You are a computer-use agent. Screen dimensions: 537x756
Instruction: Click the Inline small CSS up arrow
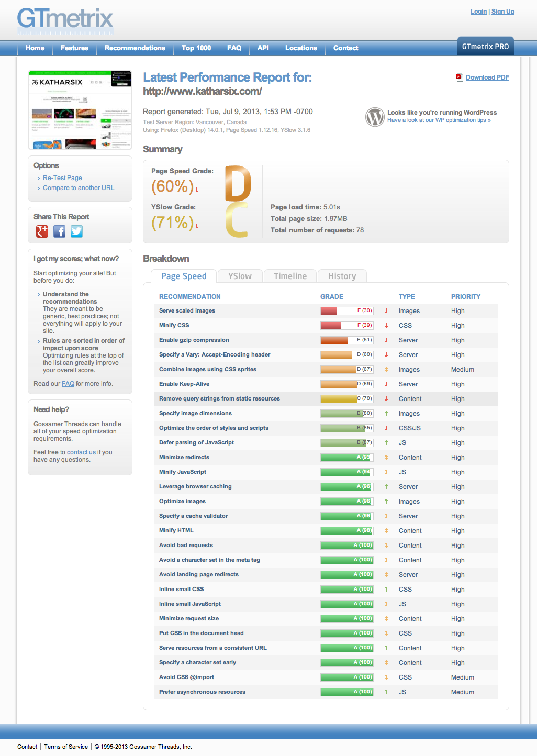386,590
